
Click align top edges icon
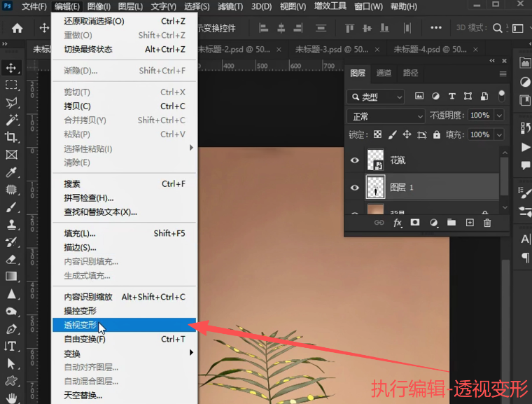point(349,28)
